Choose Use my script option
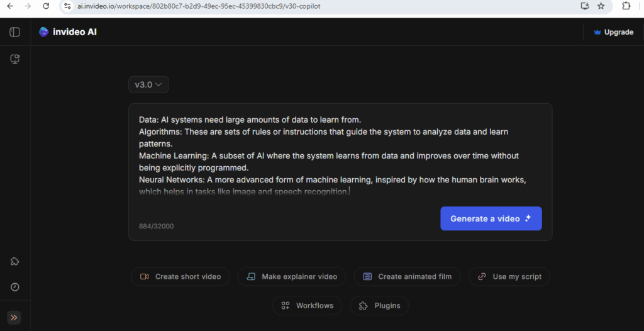 point(509,277)
